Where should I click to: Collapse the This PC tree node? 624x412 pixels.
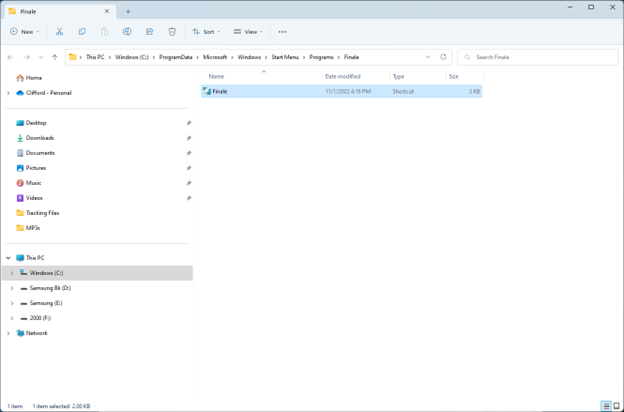click(8, 258)
